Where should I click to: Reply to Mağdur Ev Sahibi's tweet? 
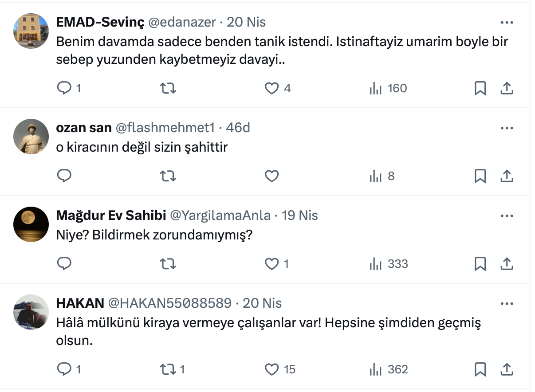pos(65,264)
